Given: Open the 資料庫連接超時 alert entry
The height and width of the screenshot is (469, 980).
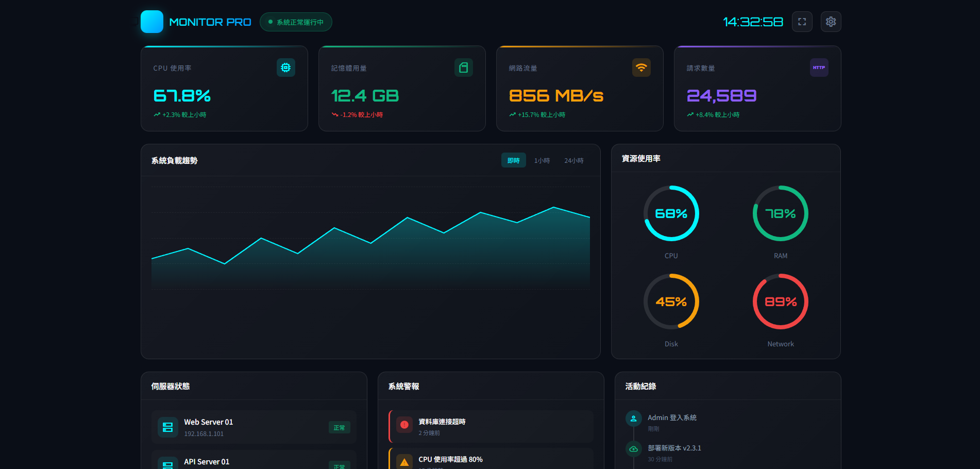Looking at the screenshot, I should [x=491, y=427].
